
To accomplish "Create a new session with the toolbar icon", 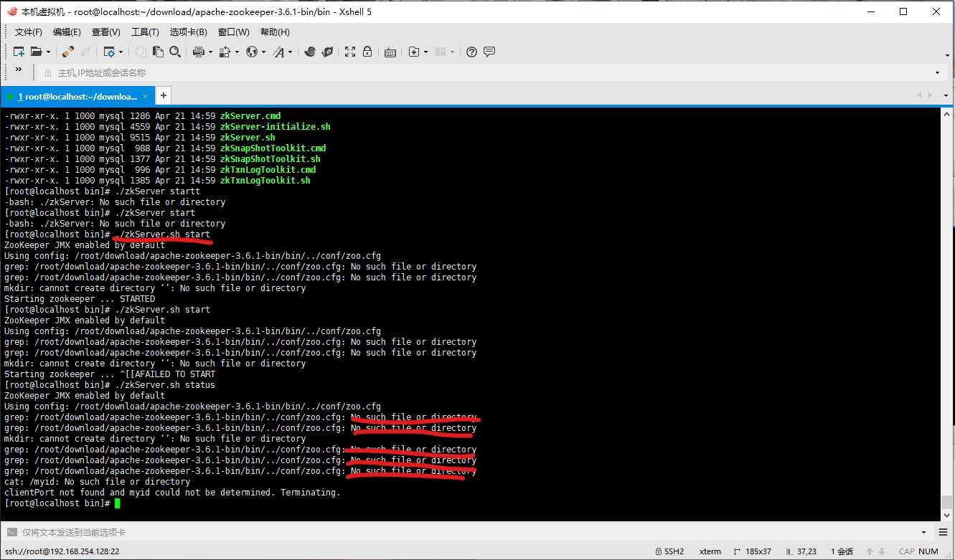I will pyautogui.click(x=19, y=52).
